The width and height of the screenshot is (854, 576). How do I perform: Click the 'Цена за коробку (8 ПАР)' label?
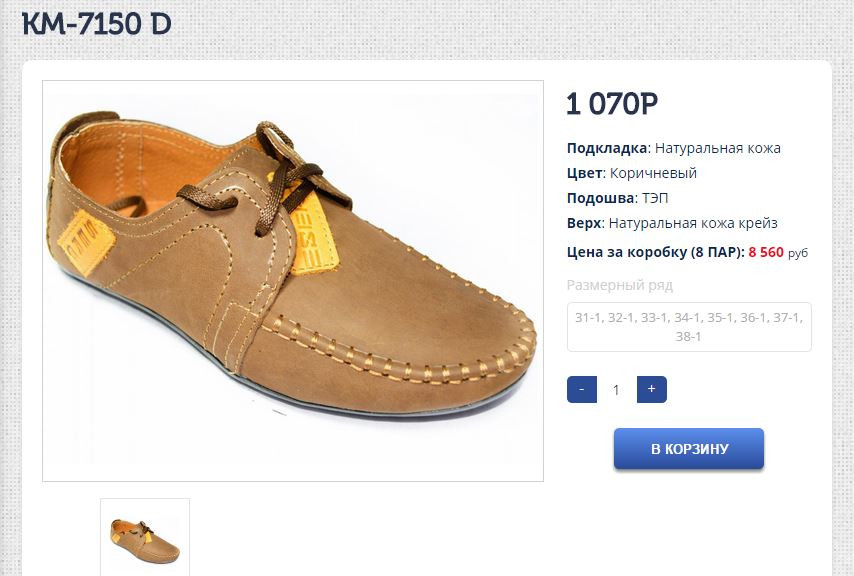coord(654,253)
